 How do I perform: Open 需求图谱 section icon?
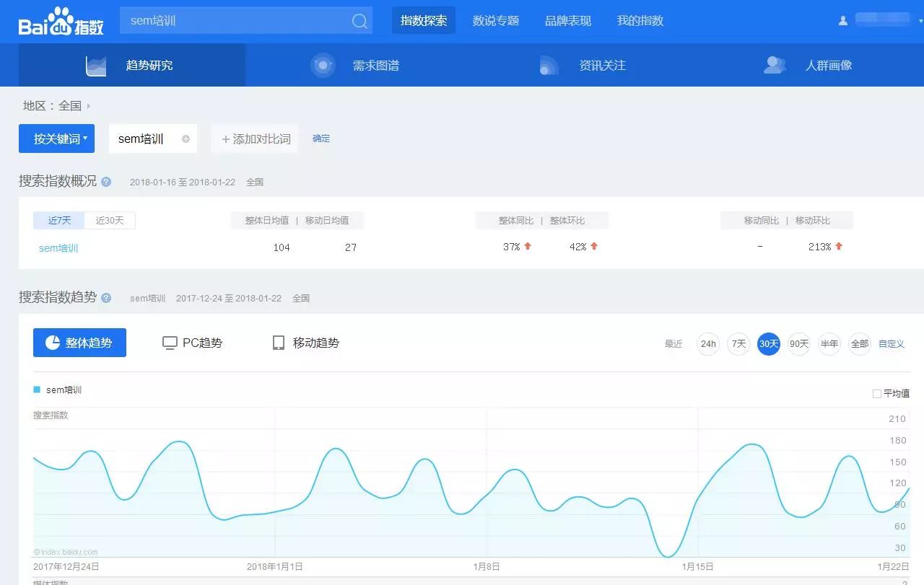pos(323,65)
